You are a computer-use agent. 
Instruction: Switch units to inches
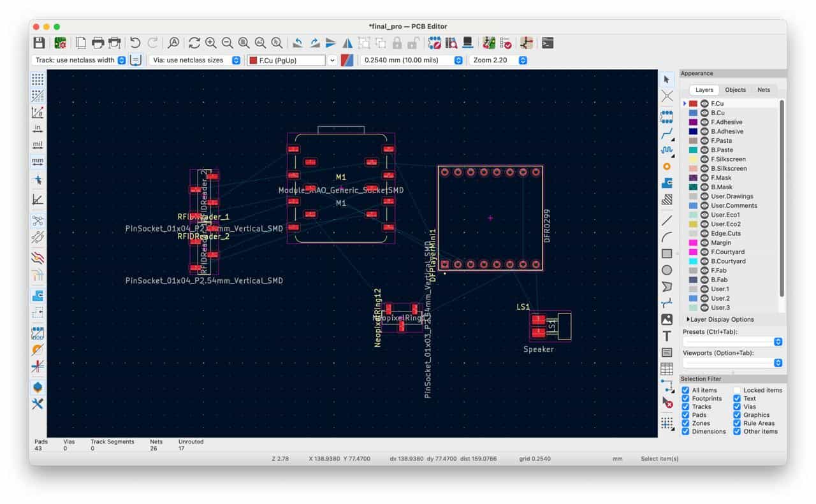pyautogui.click(x=38, y=129)
